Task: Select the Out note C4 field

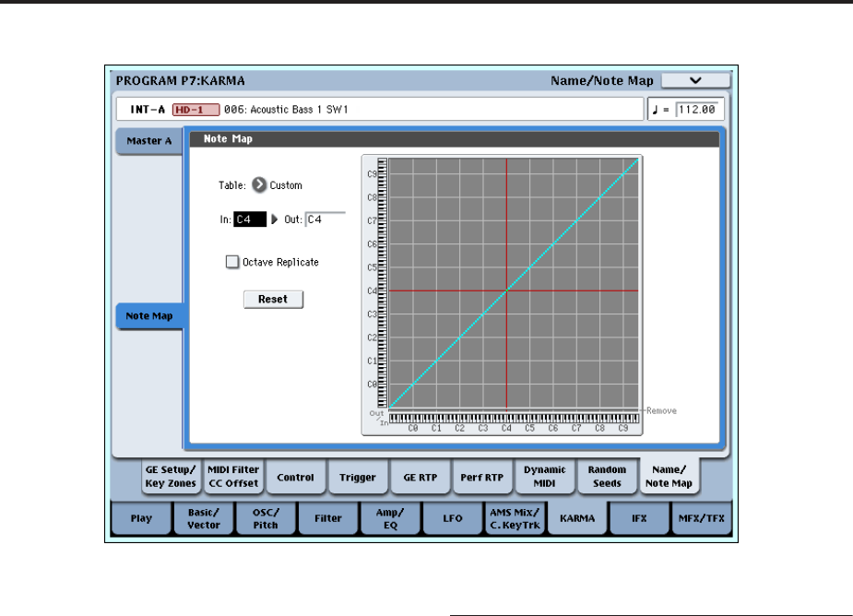Action: click(x=325, y=219)
